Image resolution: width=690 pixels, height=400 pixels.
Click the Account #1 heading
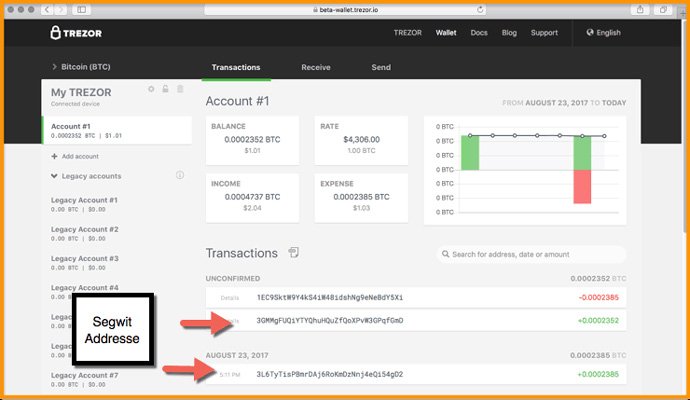coord(237,101)
